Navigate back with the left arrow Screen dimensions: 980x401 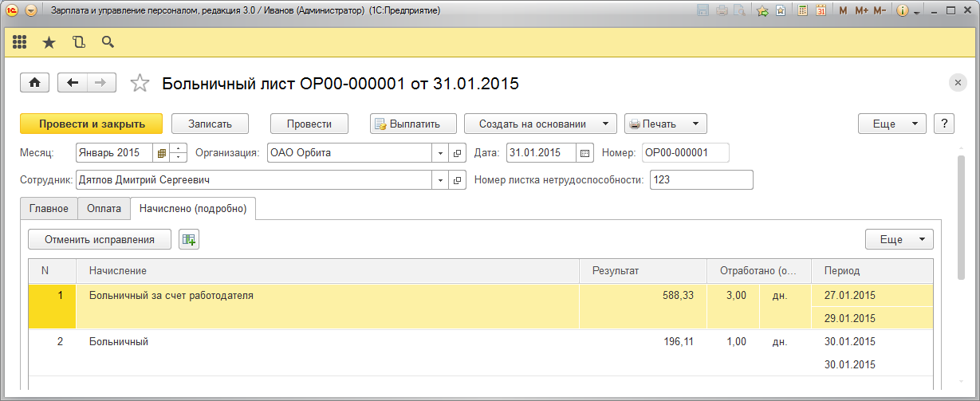click(x=73, y=83)
